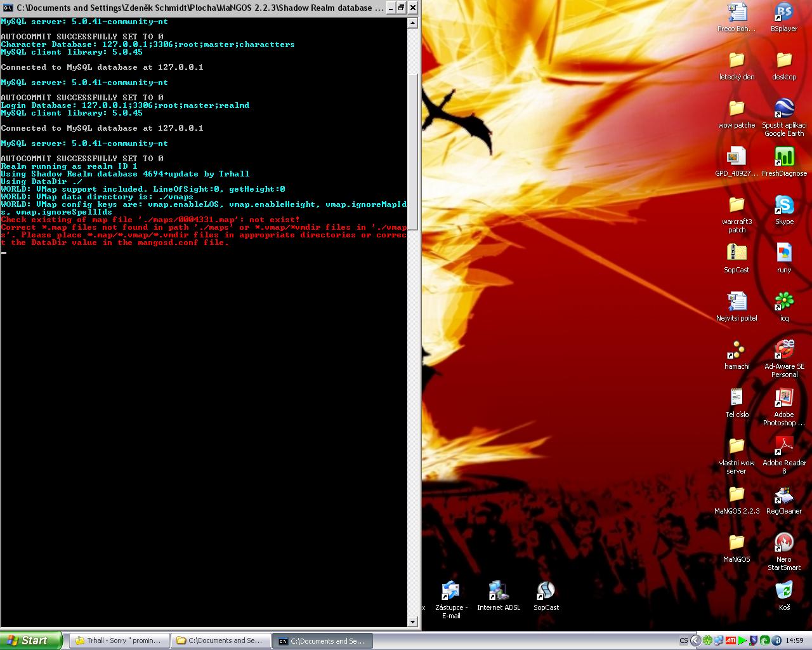Click the 'Using Shadow Realm database' line
Image resolution: width=812 pixels, height=650 pixels.
[125, 174]
